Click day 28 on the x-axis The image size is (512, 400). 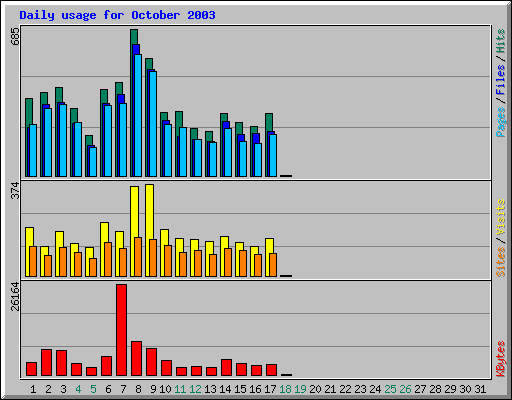click(435, 389)
